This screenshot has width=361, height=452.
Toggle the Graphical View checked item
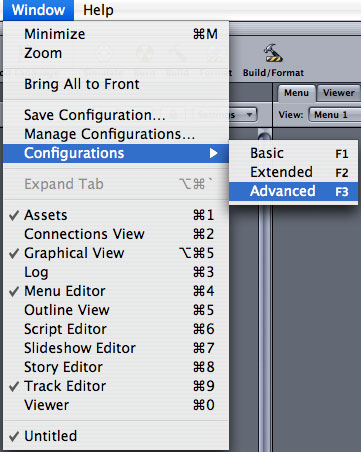pos(116,253)
